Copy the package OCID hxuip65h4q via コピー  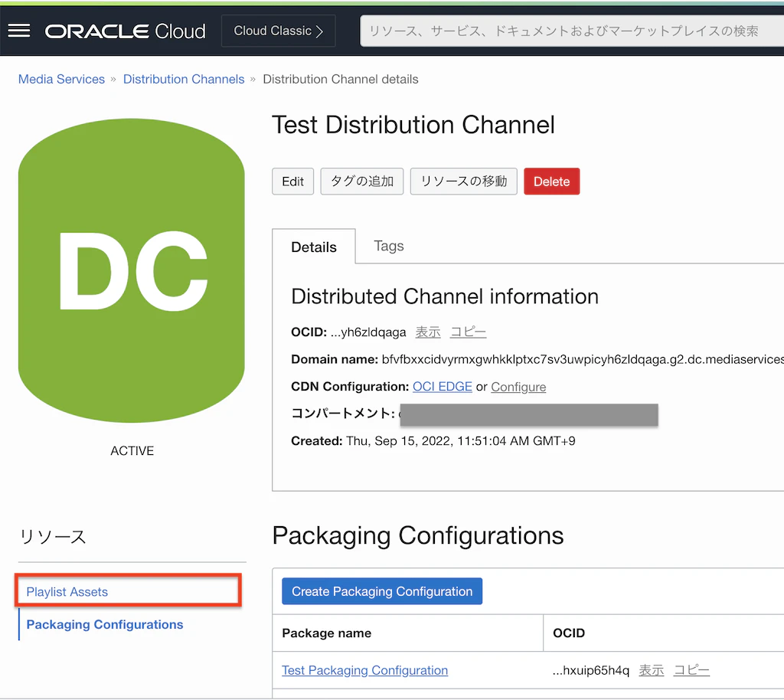point(691,670)
